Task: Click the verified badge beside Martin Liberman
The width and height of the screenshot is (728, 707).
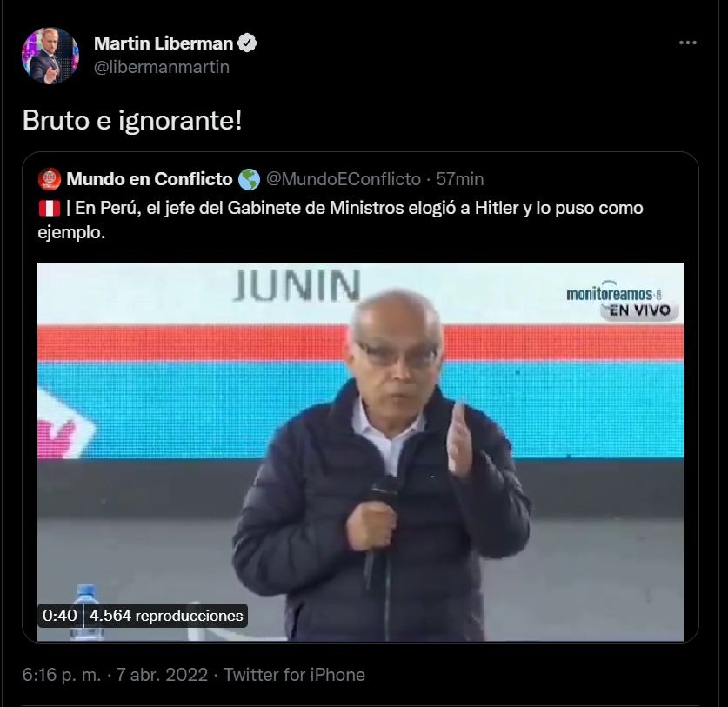Action: pyautogui.click(x=247, y=43)
